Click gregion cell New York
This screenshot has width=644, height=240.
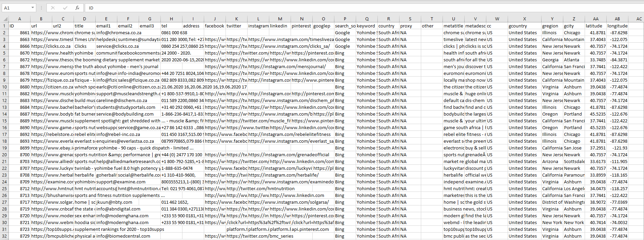point(552,222)
